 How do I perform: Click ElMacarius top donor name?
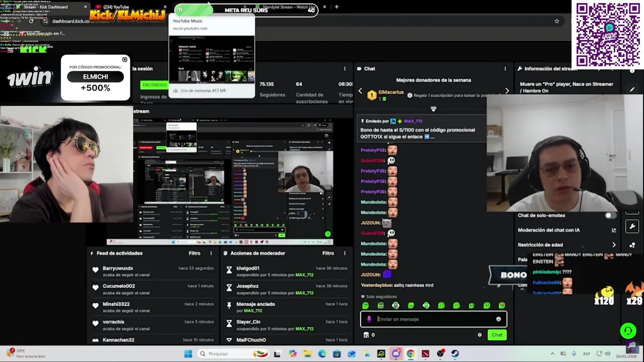pyautogui.click(x=391, y=93)
